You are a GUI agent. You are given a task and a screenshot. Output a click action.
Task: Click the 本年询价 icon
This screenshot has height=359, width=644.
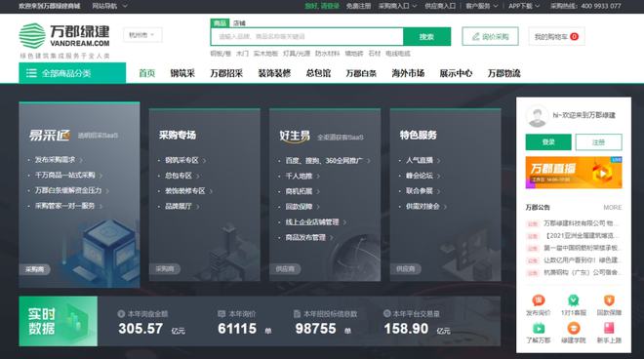click(221, 314)
